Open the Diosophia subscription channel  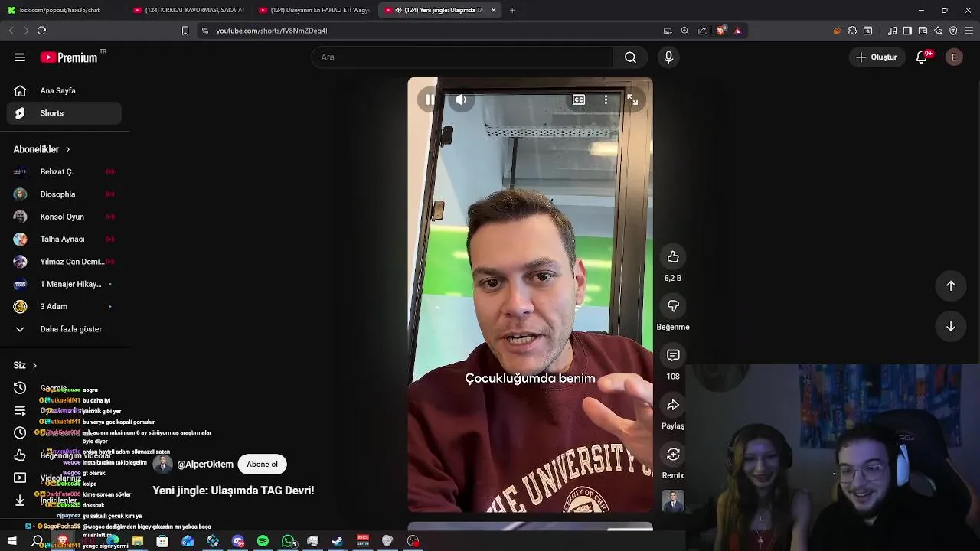pos(64,194)
